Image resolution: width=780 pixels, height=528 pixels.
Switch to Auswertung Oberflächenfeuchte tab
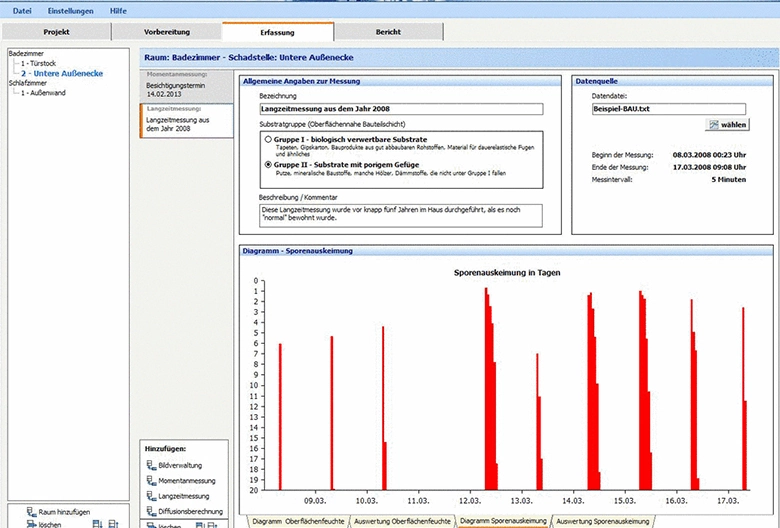point(402,521)
